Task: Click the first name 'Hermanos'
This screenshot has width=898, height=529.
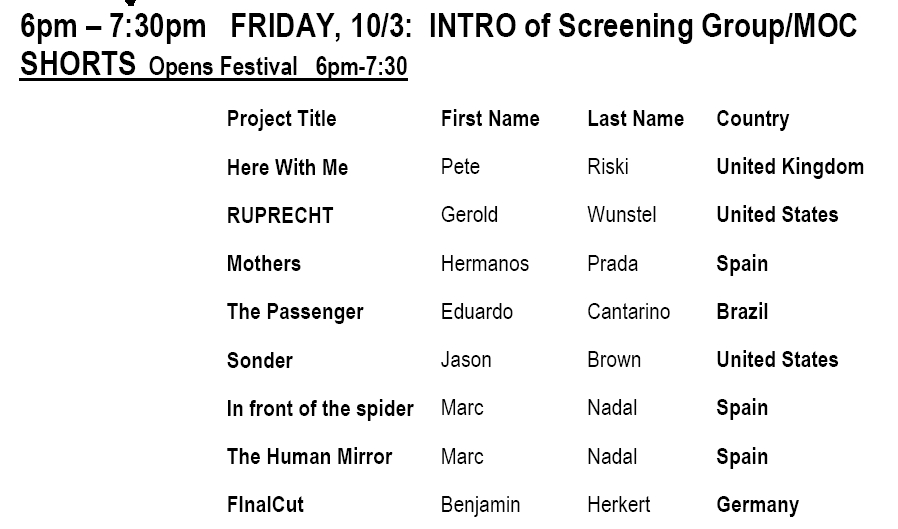Action: [x=485, y=263]
